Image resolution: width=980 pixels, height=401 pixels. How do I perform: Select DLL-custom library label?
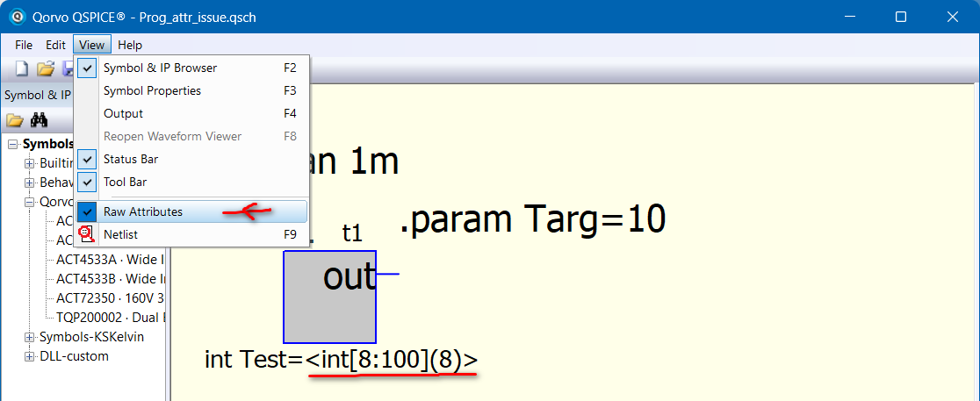tap(74, 356)
